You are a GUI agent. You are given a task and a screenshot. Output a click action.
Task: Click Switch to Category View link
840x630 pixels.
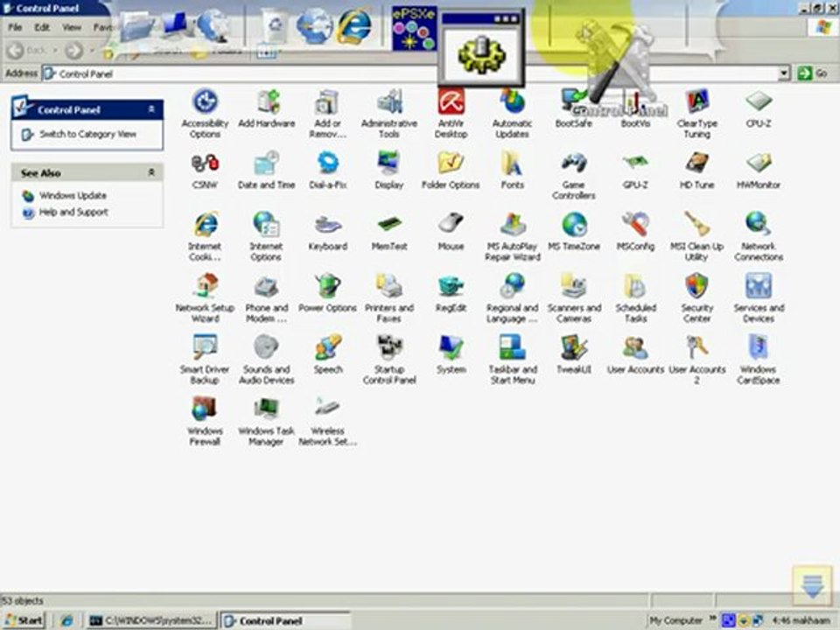87,135
